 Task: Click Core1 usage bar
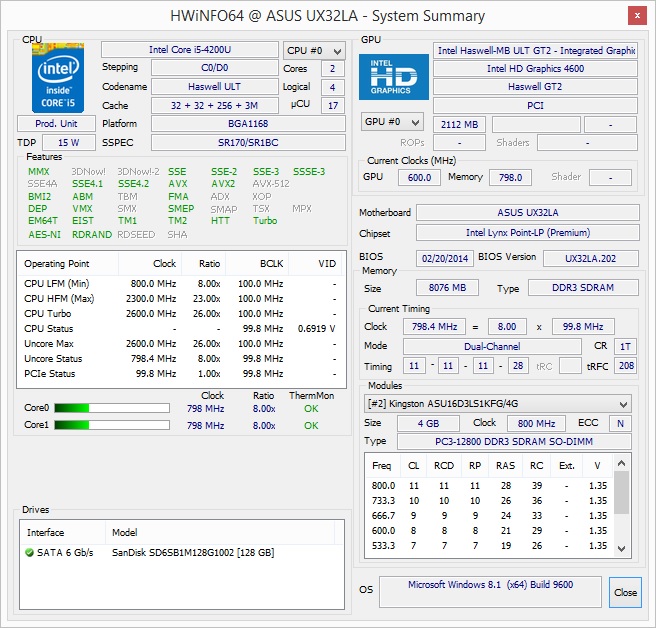[112, 425]
